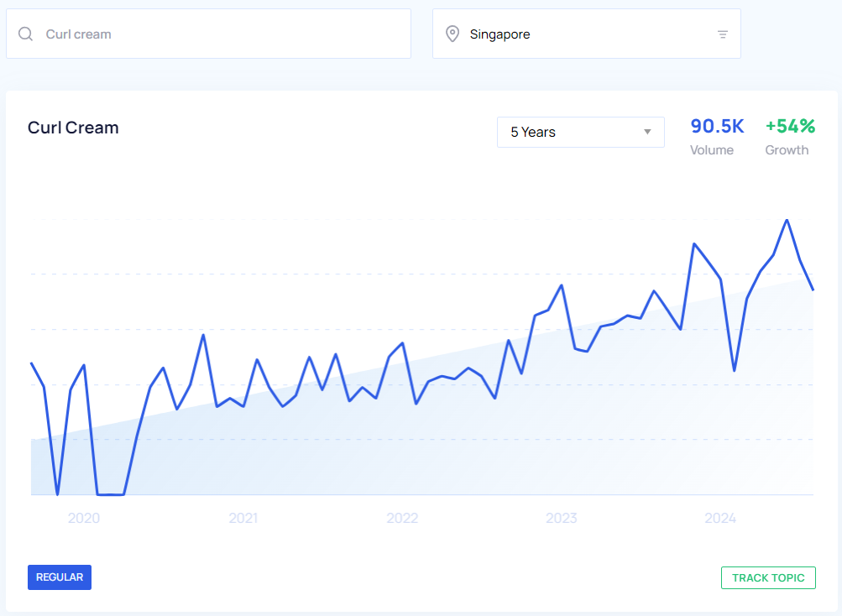This screenshot has width=842, height=616.
Task: Open the 5 Years time range dropdown
Action: tap(579, 132)
